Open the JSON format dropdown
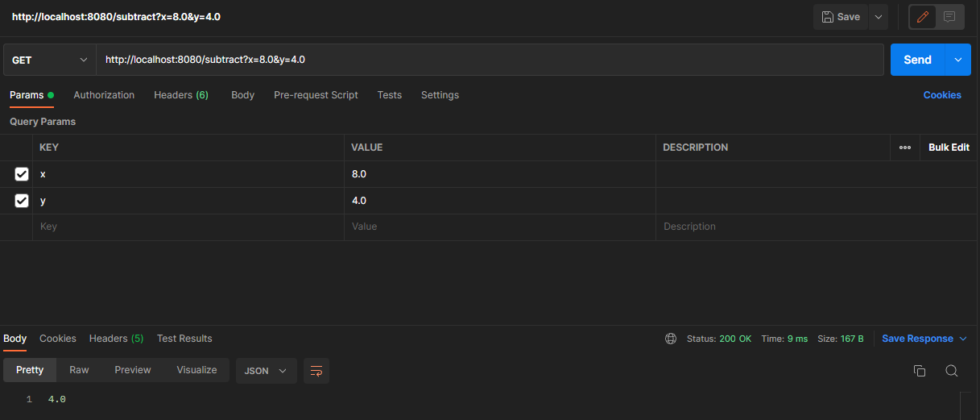The image size is (980, 420). click(266, 371)
